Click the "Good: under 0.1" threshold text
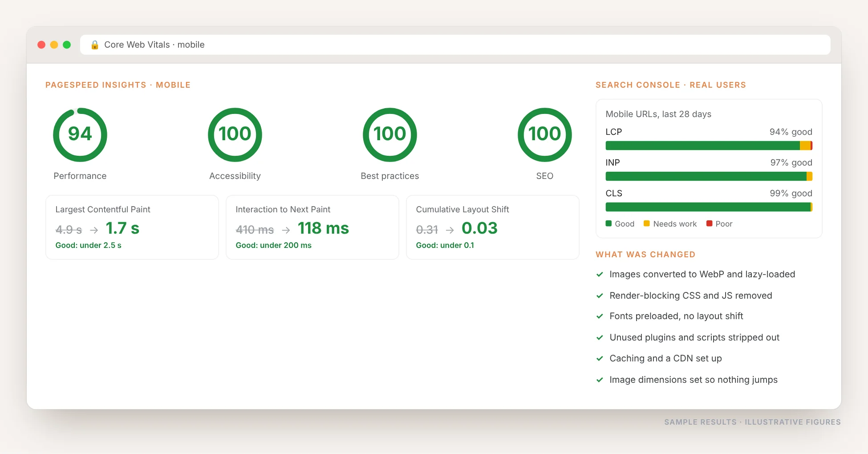868x454 pixels. click(x=445, y=245)
